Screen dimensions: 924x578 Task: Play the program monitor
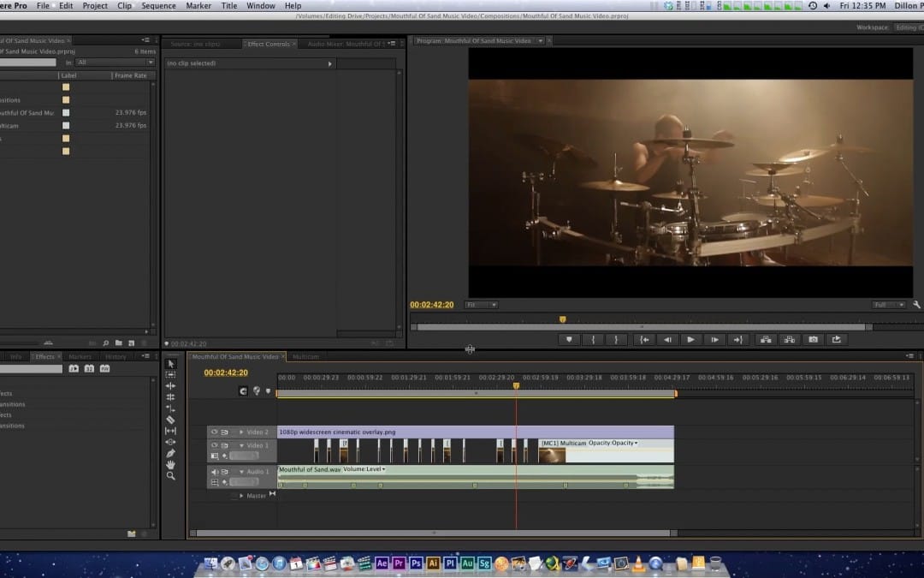(x=690, y=340)
